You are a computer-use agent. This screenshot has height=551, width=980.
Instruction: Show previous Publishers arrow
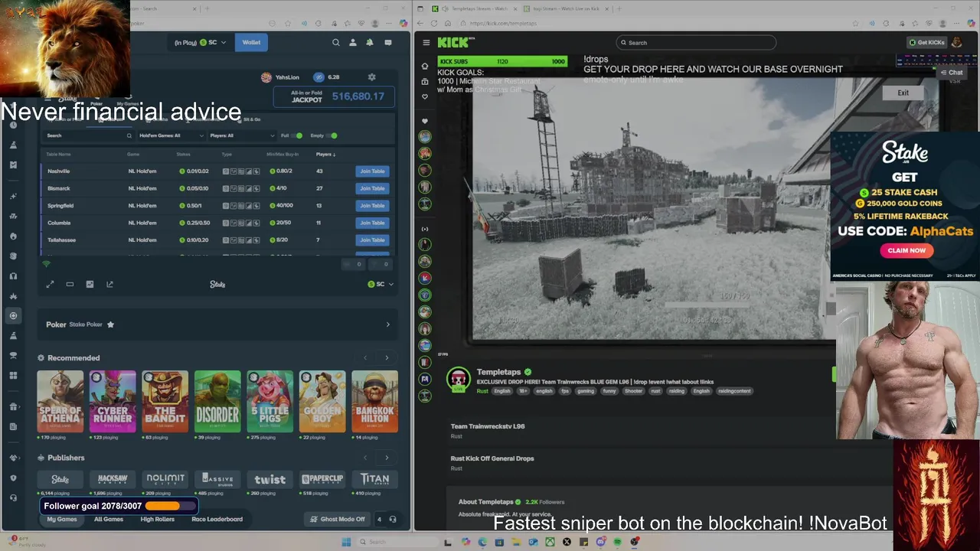point(365,458)
